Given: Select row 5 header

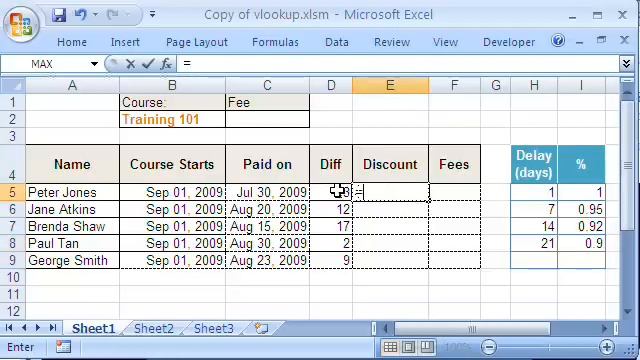Looking at the screenshot, I should point(13,192).
